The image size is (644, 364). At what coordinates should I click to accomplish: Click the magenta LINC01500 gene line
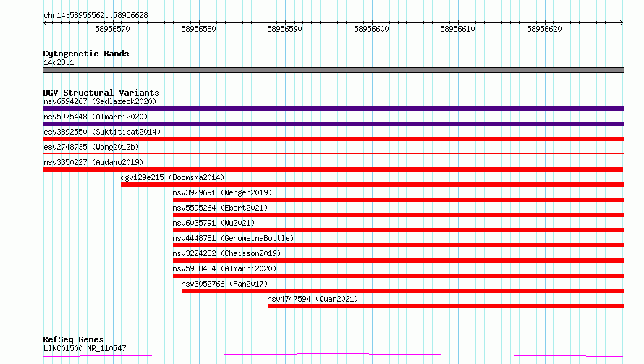click(333, 355)
